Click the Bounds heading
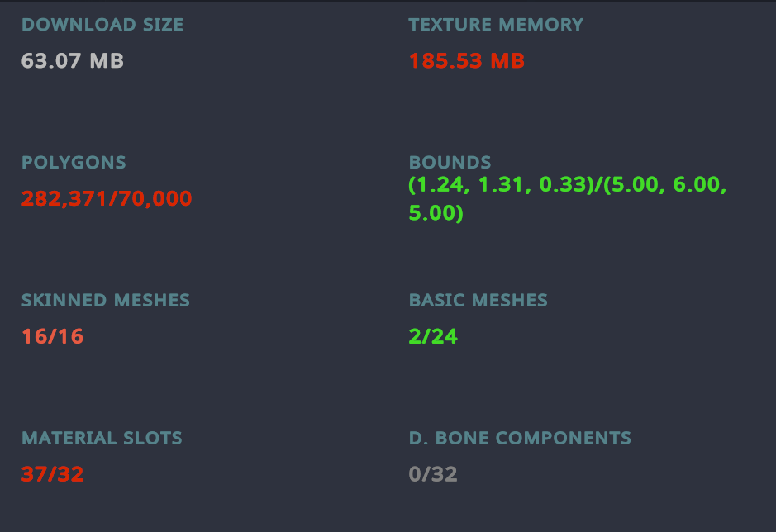 (x=450, y=163)
